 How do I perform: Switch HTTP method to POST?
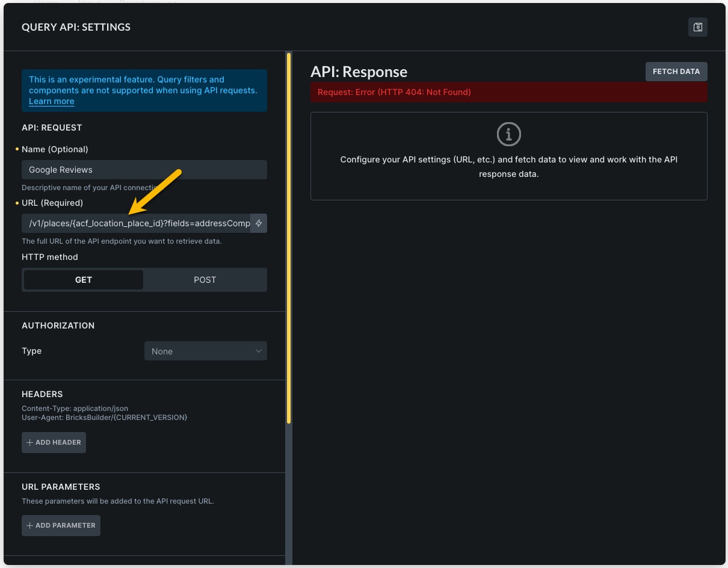click(205, 280)
